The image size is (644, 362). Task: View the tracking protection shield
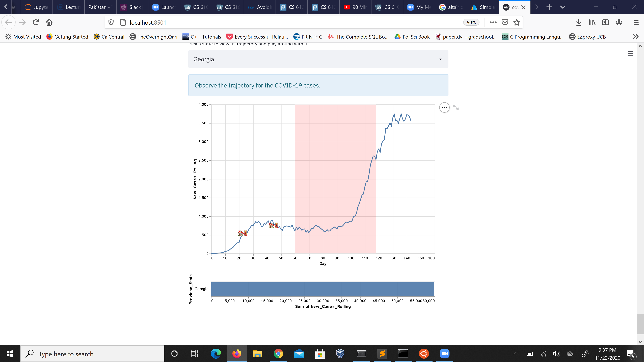[x=111, y=22]
